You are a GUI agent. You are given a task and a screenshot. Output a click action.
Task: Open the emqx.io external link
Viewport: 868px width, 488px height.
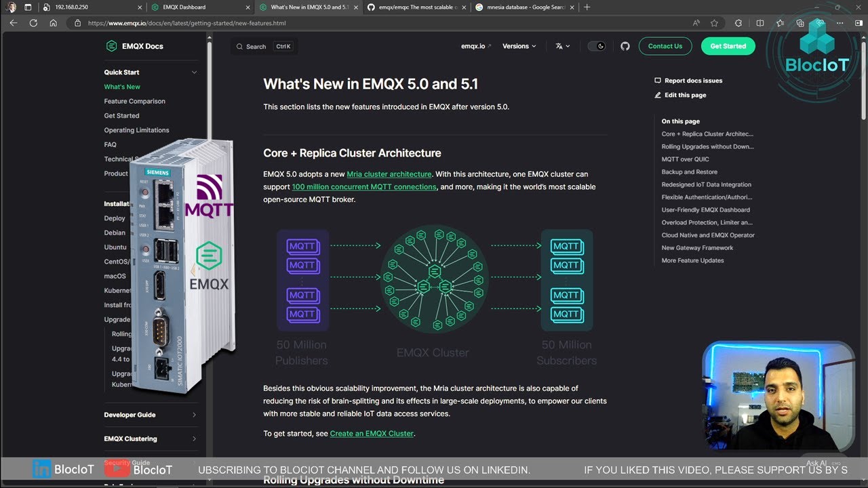pyautogui.click(x=476, y=46)
